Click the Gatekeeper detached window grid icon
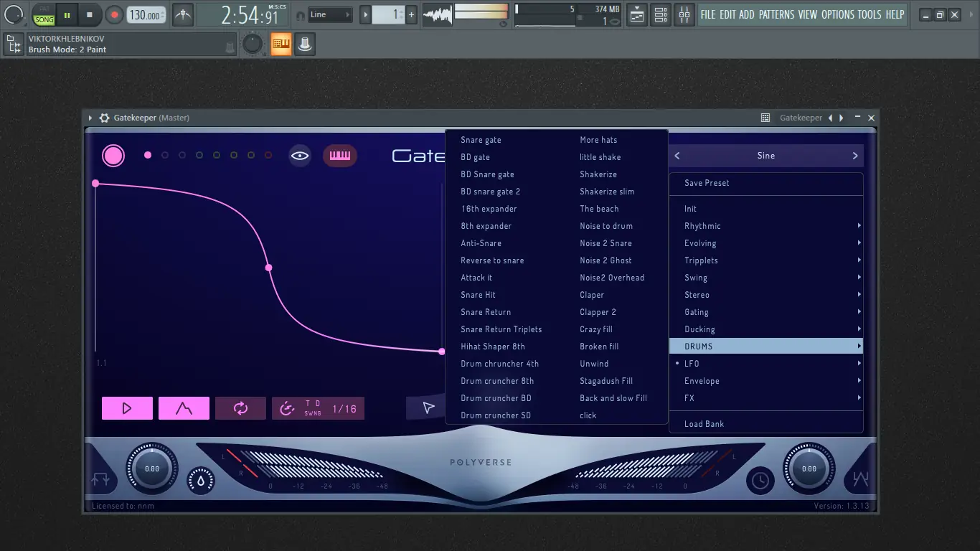The image size is (980, 551). pyautogui.click(x=765, y=118)
